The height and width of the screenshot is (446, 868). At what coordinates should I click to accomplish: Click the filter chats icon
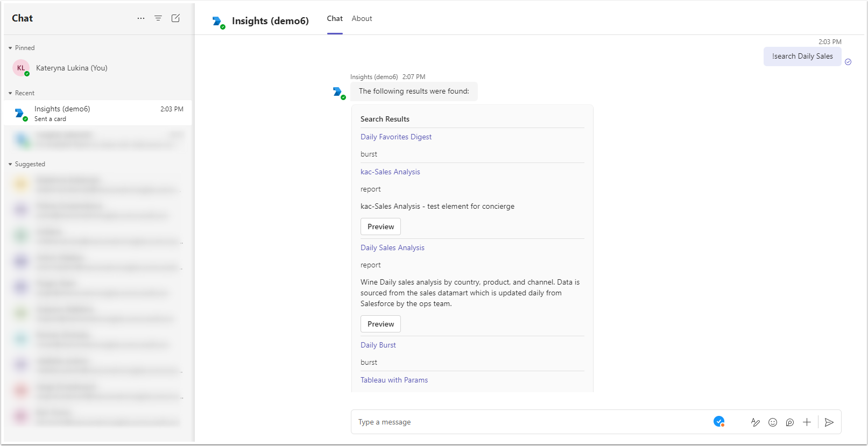(158, 18)
